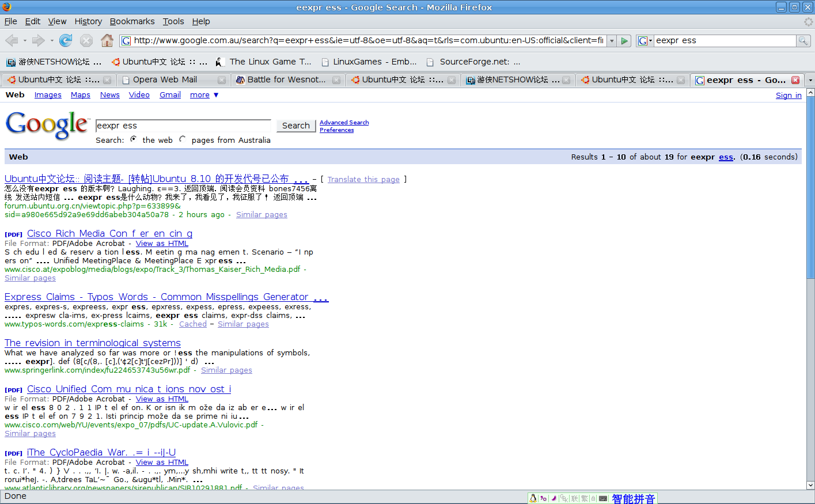Open the LinuxGames - Emb... bookmark
The height and width of the screenshot is (504, 815).
click(x=369, y=62)
